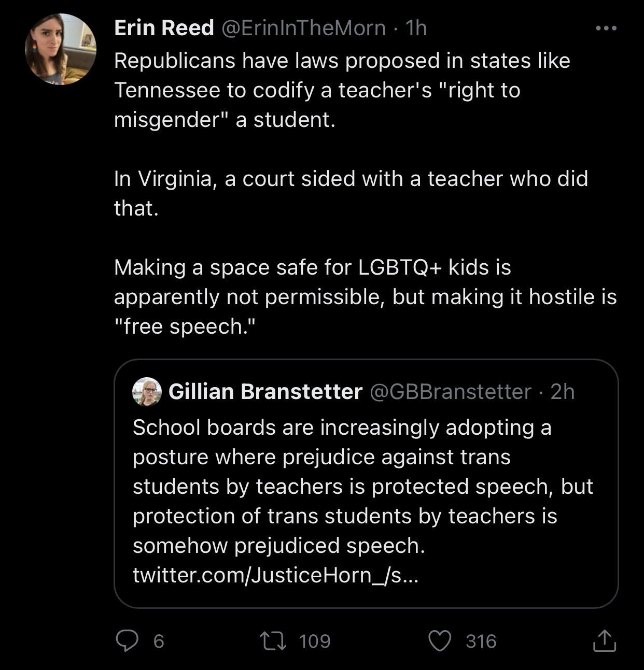Click the tweet text mentioning Tennessee
The width and height of the screenshot is (644, 670).
coord(342,90)
